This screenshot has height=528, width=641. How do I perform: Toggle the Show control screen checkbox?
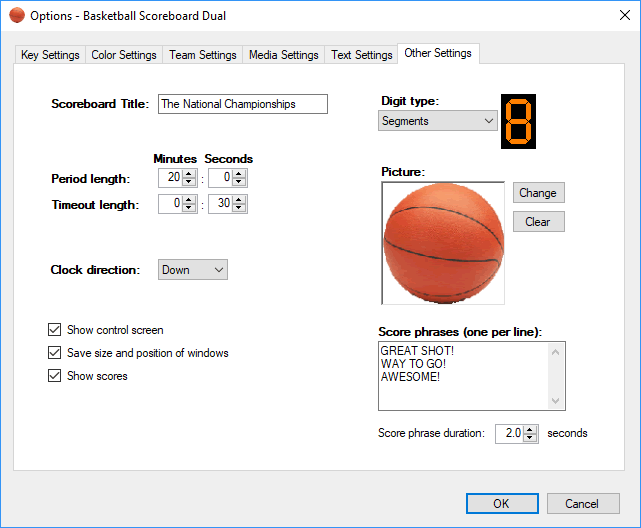55,330
